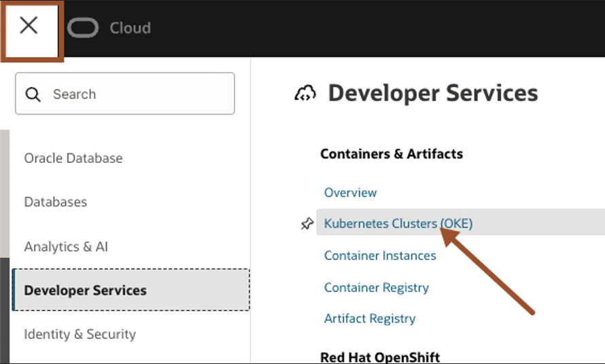Open Containers & Artifacts Overview link
Viewport: 605px width, 364px height.
[350, 193]
